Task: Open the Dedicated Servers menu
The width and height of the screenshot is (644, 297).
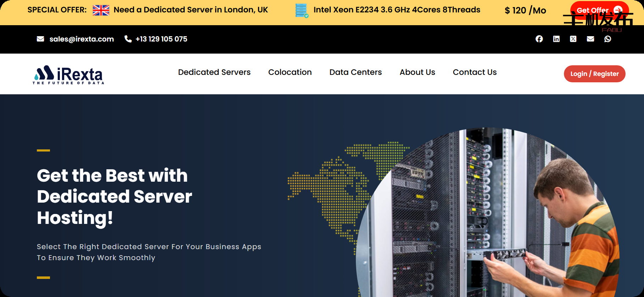Action: point(214,72)
